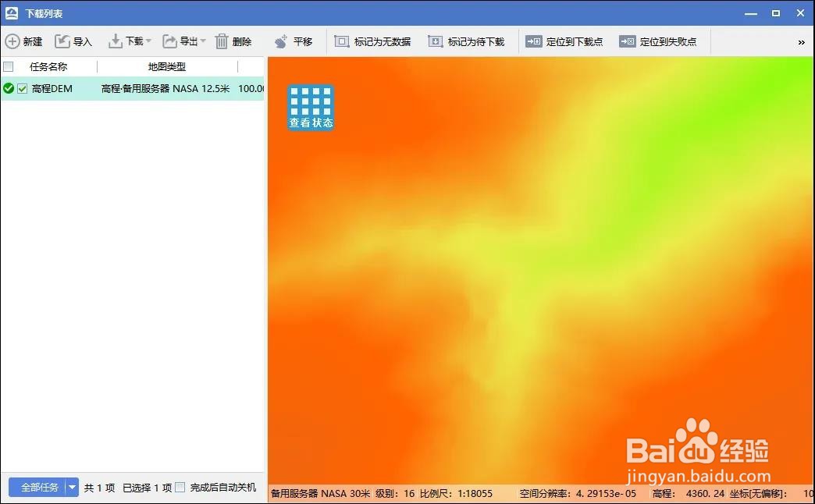Click the green completed status icon of 高程DEM
815x504 pixels.
pyautogui.click(x=9, y=89)
